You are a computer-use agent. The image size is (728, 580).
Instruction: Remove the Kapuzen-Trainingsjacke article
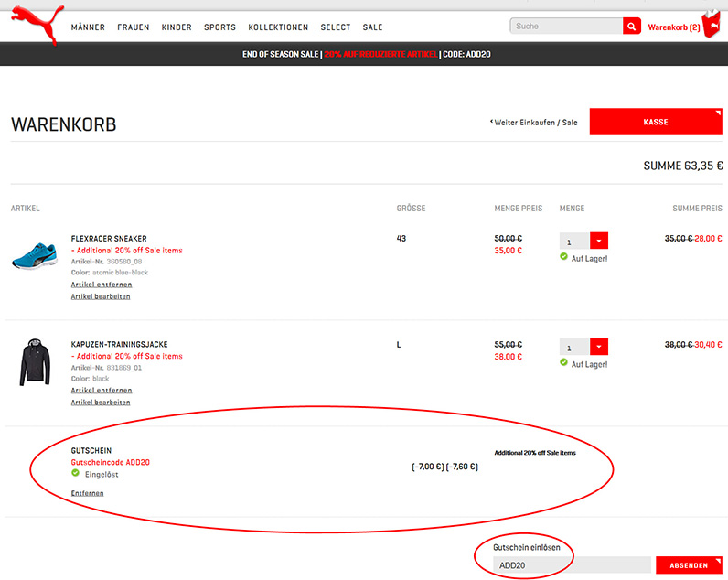[x=102, y=390]
